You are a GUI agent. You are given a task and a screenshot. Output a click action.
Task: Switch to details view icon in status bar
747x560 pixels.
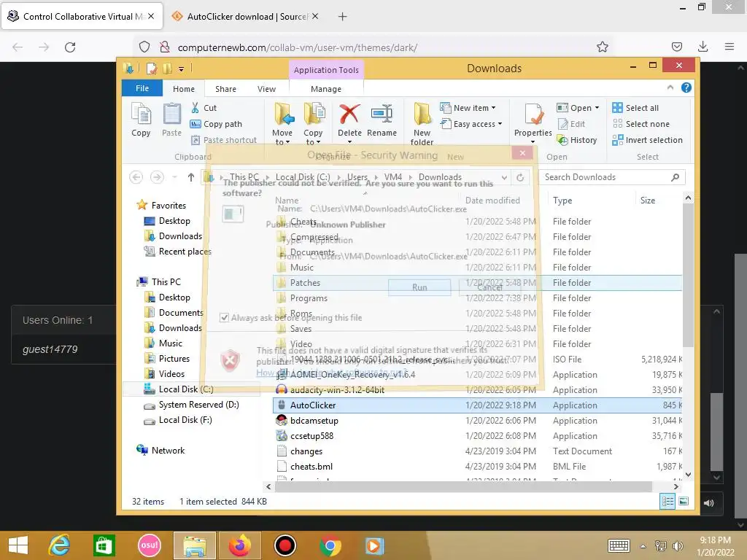[667, 501]
